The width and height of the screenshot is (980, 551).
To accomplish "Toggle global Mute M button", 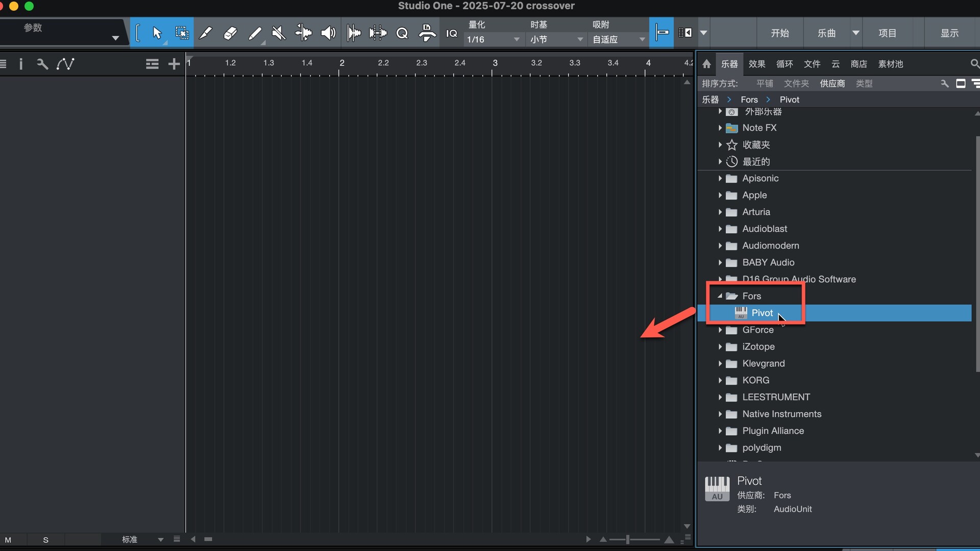I will (x=8, y=540).
